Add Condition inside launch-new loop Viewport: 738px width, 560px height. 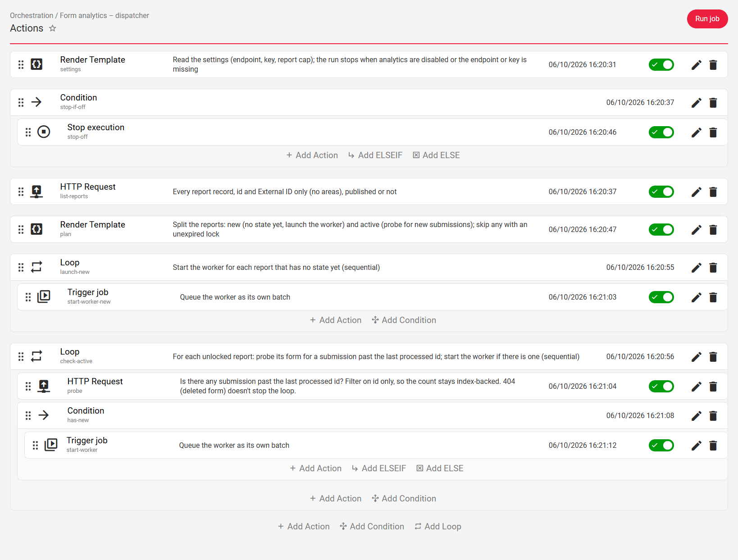click(404, 320)
